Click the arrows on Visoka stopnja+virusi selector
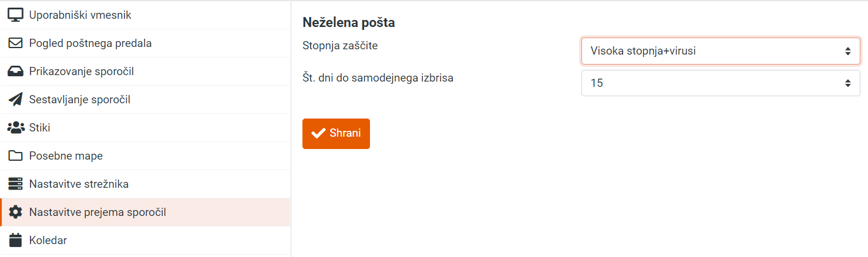The width and height of the screenshot is (868, 257). point(848,51)
